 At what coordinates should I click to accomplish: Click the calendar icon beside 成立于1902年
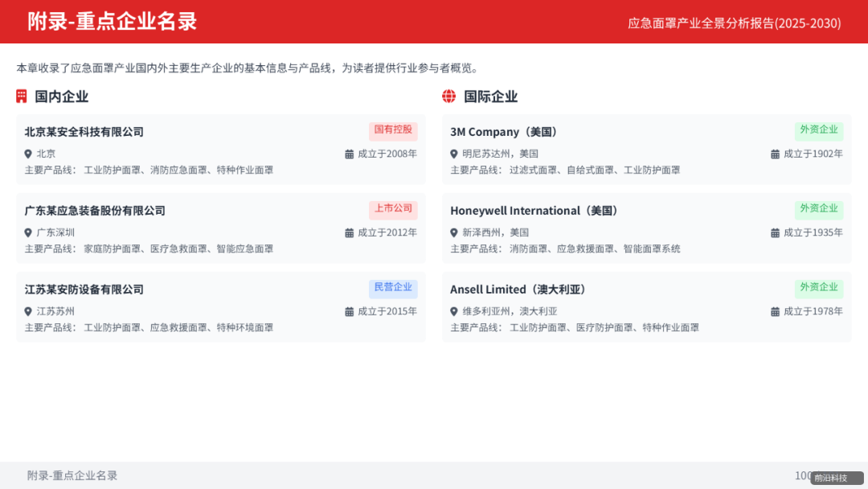click(774, 153)
